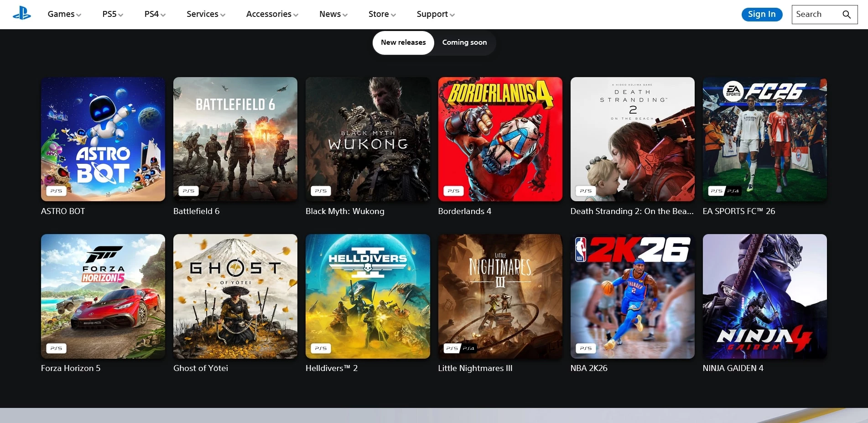This screenshot has height=423, width=868.
Task: Open the Accessories dropdown in navigation
Action: click(x=272, y=14)
